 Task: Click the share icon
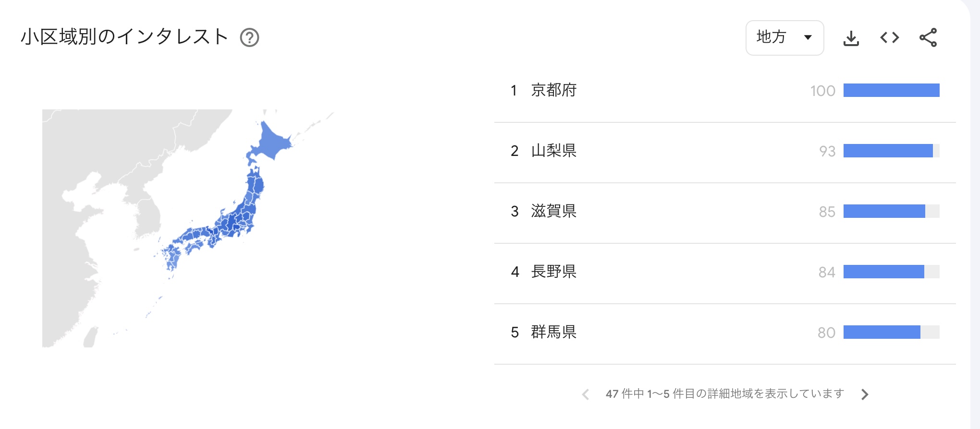pos(928,37)
